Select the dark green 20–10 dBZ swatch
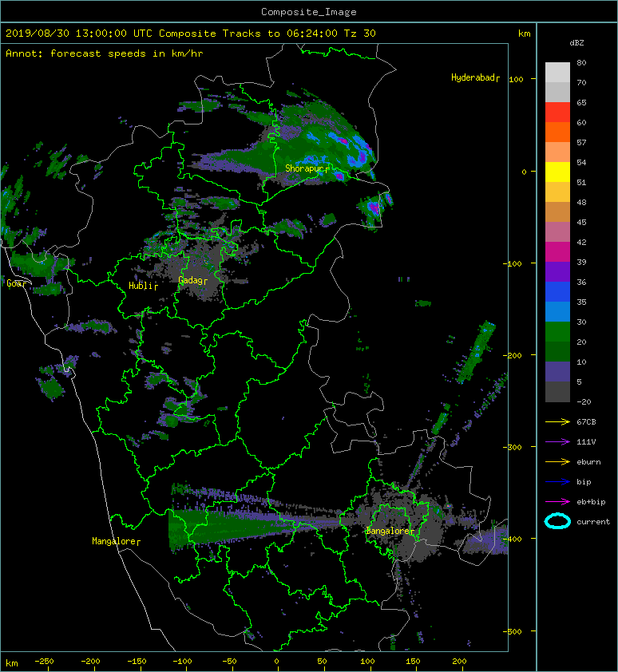618x672 pixels. 557,351
